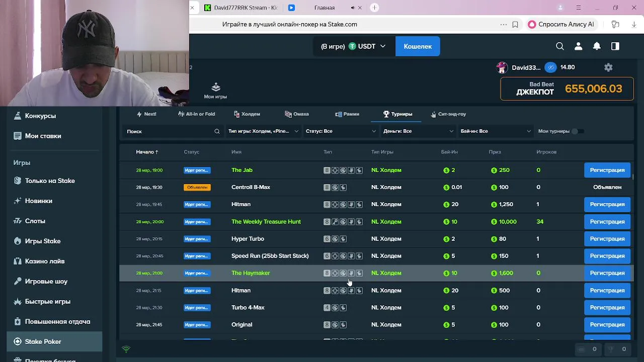Mute the Главная tab audio icon
Viewport: 644px width, 362px height.
point(353,8)
